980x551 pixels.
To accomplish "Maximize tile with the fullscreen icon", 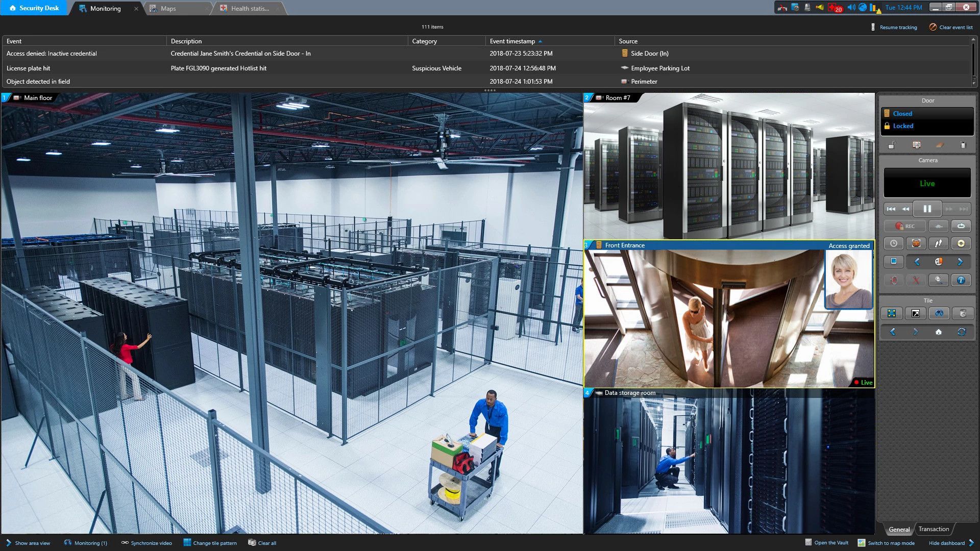I will point(892,313).
